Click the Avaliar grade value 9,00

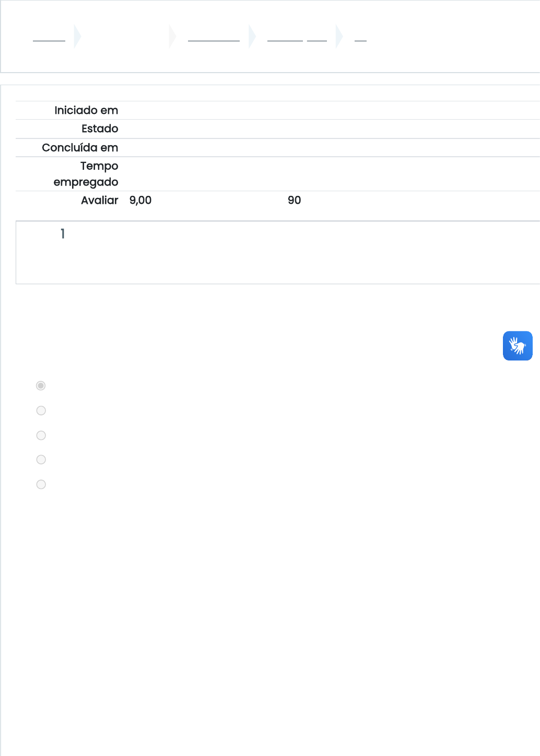(x=140, y=200)
